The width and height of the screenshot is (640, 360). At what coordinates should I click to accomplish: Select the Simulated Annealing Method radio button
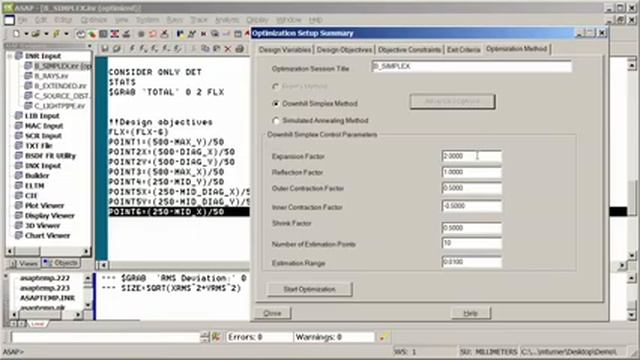point(276,121)
